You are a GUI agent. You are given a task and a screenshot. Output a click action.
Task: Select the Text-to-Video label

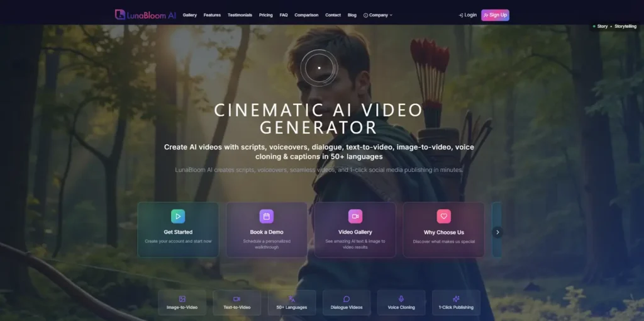click(x=236, y=307)
